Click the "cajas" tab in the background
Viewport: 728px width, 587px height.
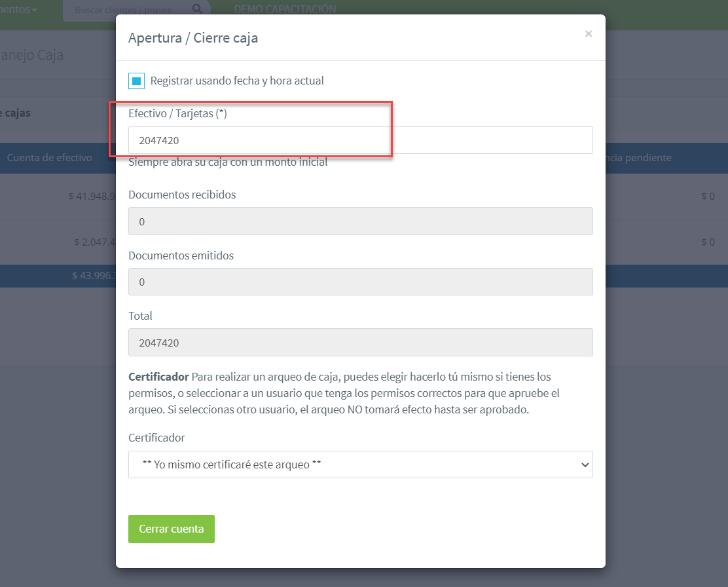[x=16, y=113]
